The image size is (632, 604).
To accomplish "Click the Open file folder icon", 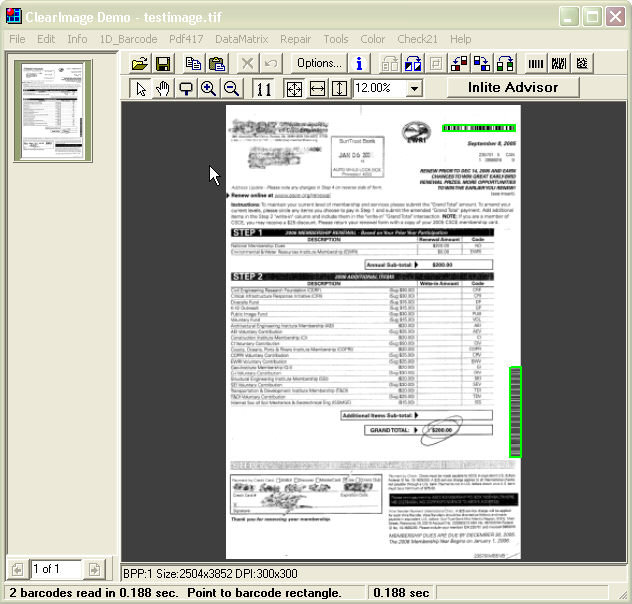I will point(140,63).
